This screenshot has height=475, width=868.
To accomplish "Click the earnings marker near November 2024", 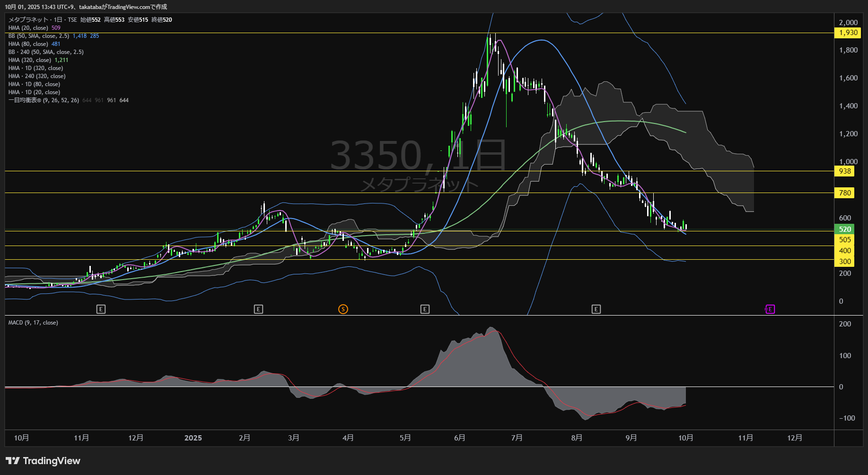I will [x=101, y=309].
